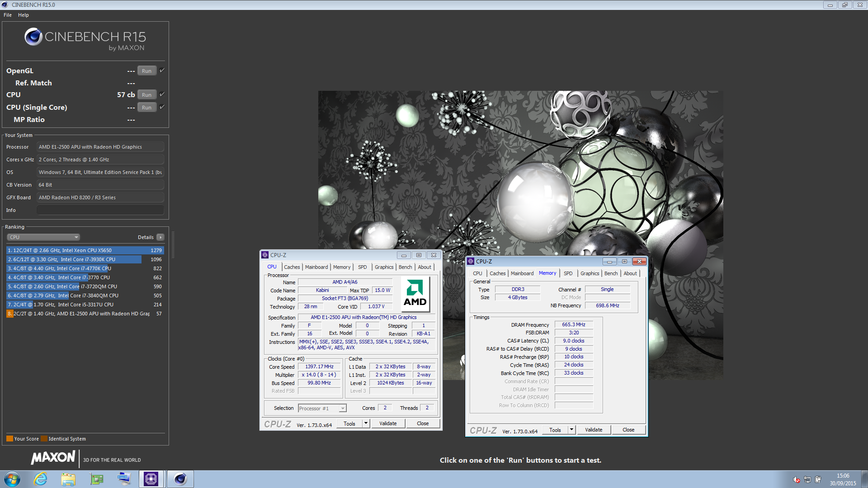Switch to Mainboard tab in left CPU-Z

pyautogui.click(x=316, y=267)
